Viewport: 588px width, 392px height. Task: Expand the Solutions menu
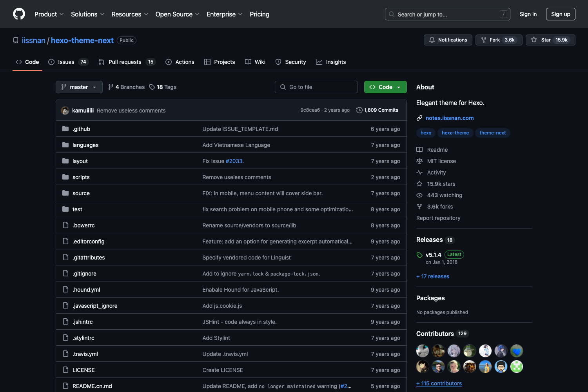pos(88,14)
